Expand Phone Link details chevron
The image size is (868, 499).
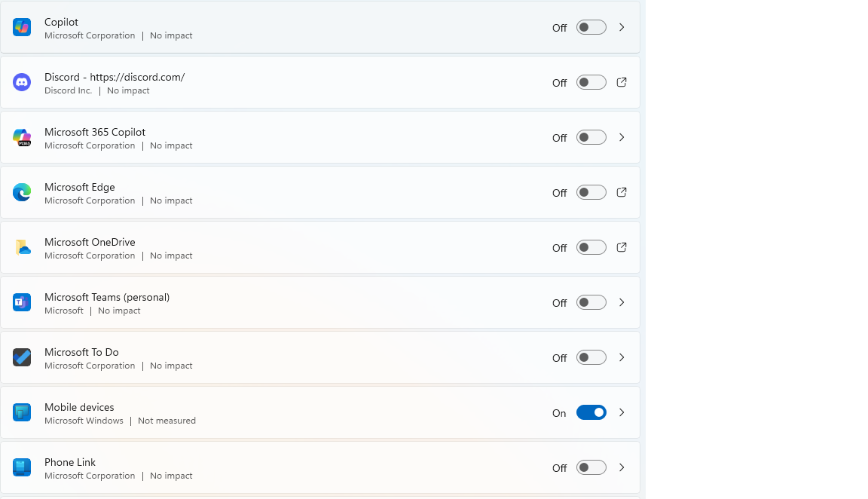tap(622, 468)
